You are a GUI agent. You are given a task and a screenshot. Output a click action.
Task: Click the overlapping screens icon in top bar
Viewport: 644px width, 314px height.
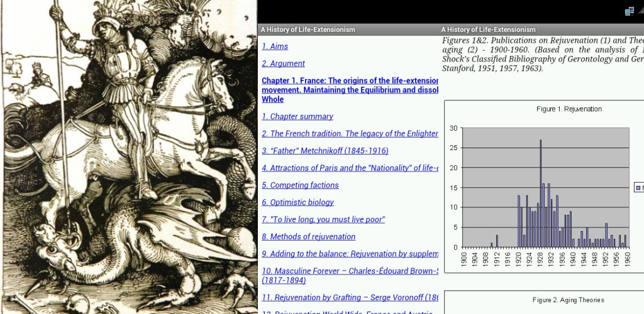pyautogui.click(x=629, y=11)
